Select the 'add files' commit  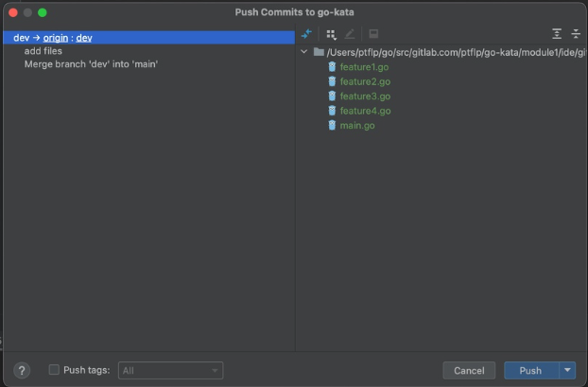43,51
